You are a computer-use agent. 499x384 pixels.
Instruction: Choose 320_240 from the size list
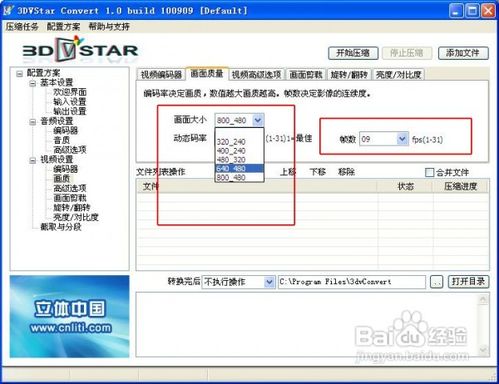tap(239, 142)
